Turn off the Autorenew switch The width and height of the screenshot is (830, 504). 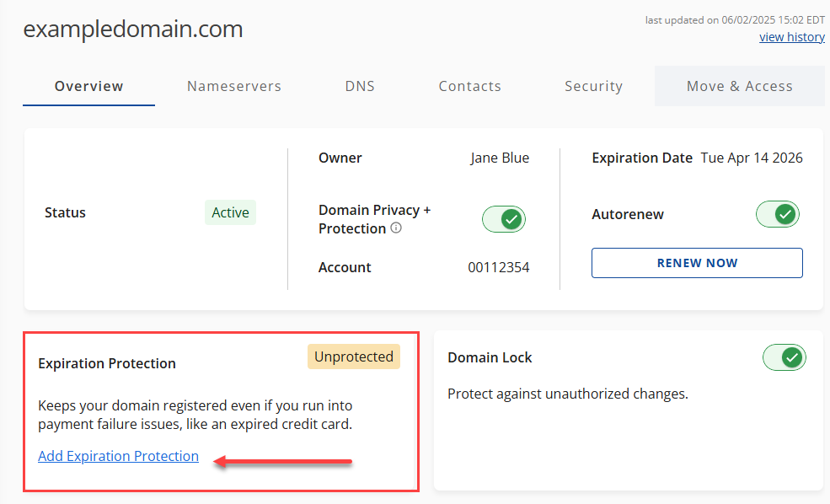click(x=777, y=214)
